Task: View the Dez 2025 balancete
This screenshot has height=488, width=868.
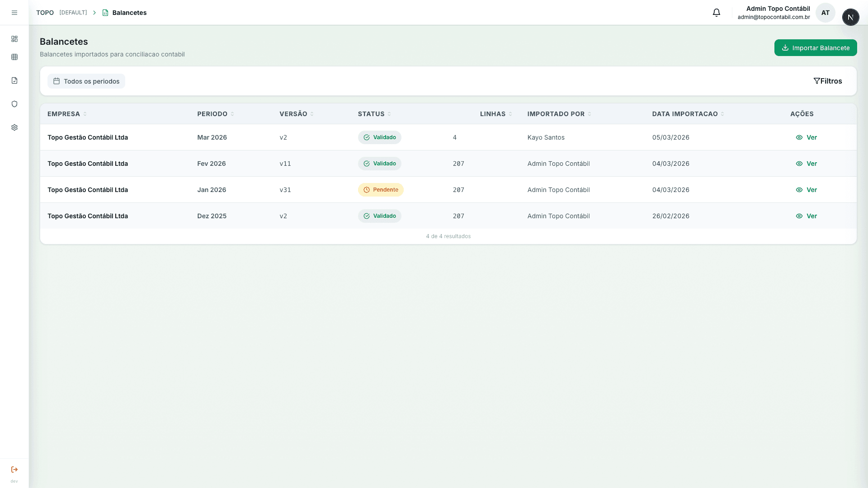Action: pos(807,216)
